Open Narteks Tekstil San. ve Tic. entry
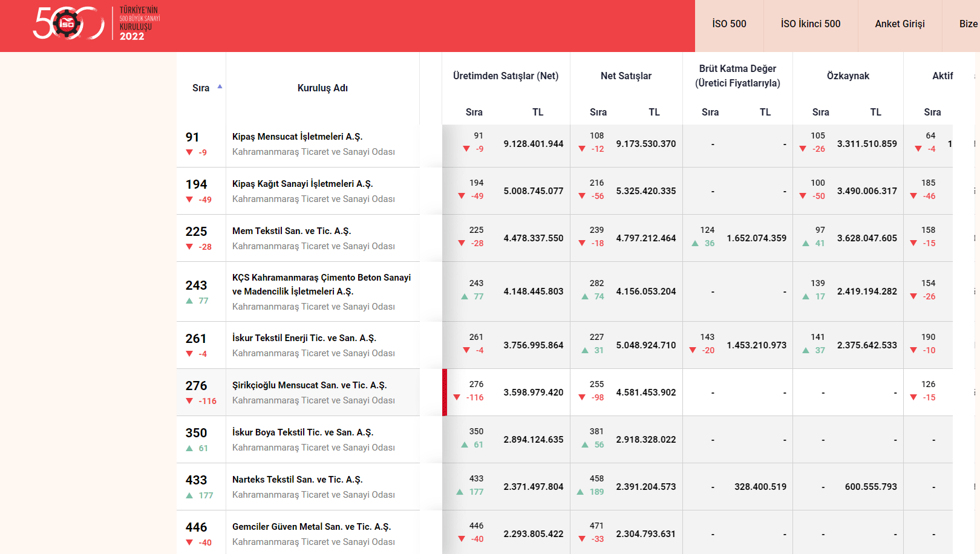Image resolution: width=980 pixels, height=554 pixels. coord(297,480)
